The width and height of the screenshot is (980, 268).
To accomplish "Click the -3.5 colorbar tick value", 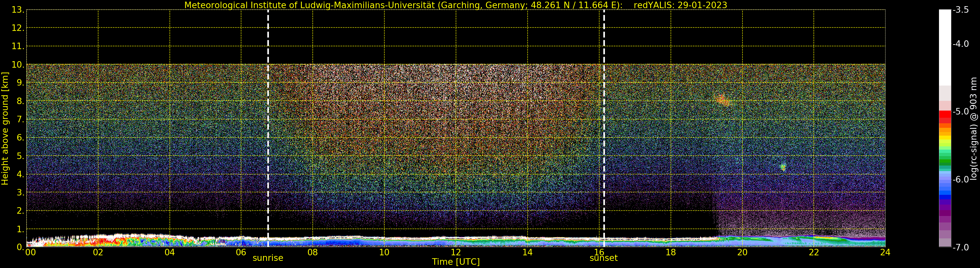I will click(x=960, y=10).
